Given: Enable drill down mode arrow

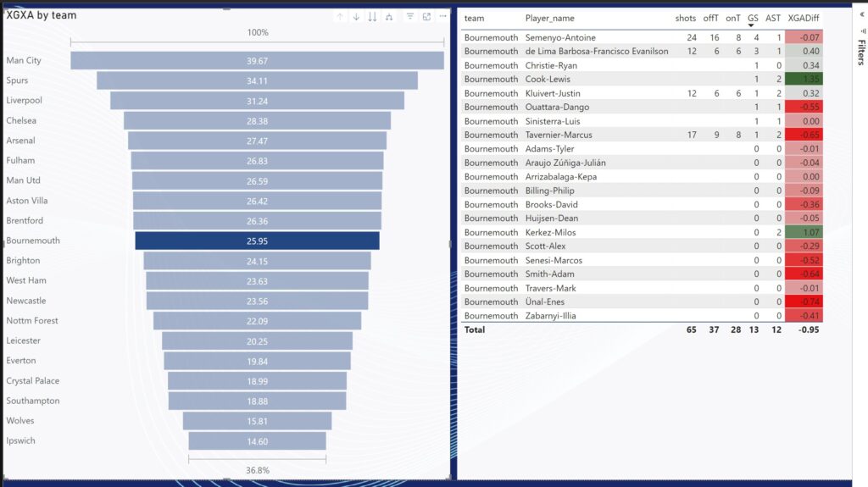Looking at the screenshot, I should [357, 17].
